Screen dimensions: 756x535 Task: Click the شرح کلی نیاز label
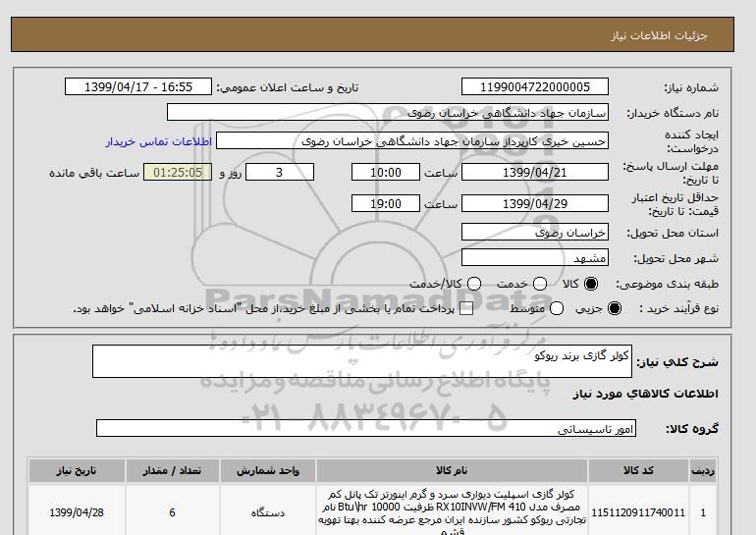(677, 362)
